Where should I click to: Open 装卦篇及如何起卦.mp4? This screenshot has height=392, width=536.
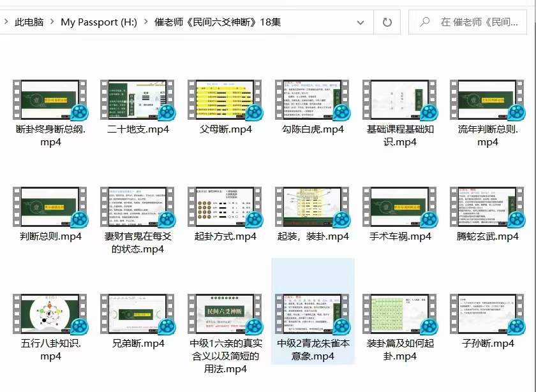[x=400, y=312]
